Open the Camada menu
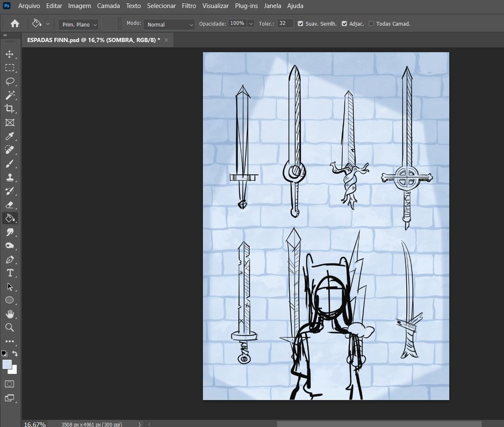The image size is (504, 427). pyautogui.click(x=108, y=6)
